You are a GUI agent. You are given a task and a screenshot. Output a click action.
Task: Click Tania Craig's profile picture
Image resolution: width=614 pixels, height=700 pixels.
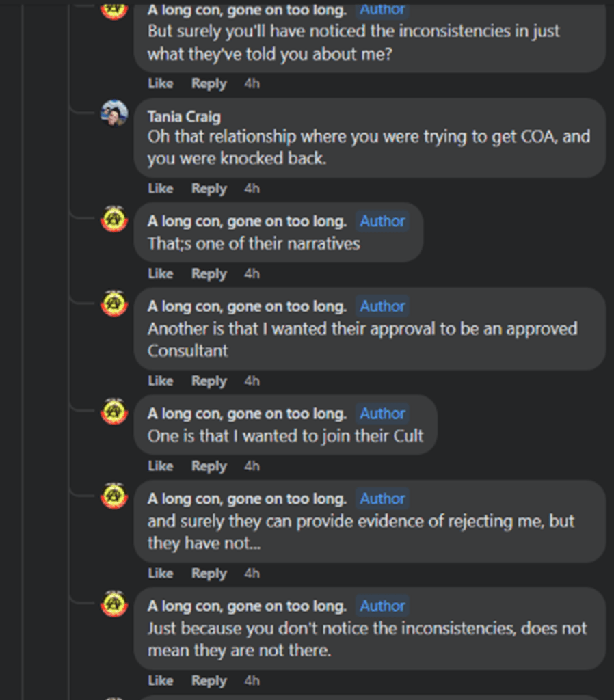(x=114, y=113)
